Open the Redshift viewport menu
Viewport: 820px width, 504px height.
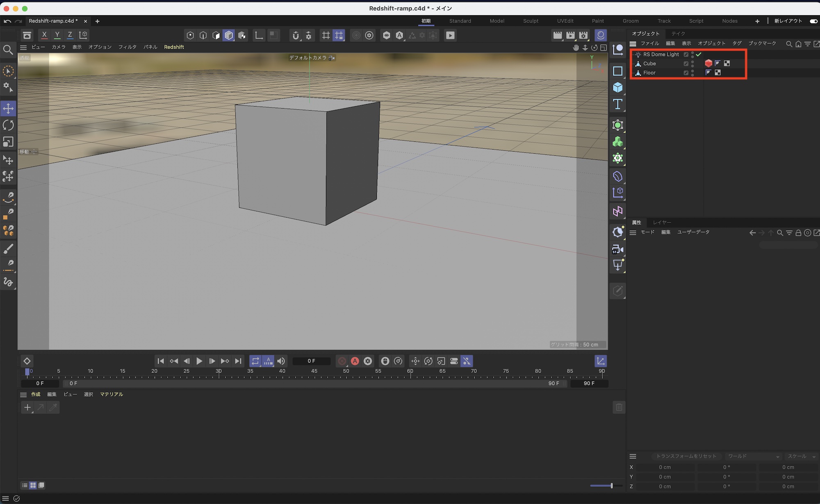tap(174, 47)
